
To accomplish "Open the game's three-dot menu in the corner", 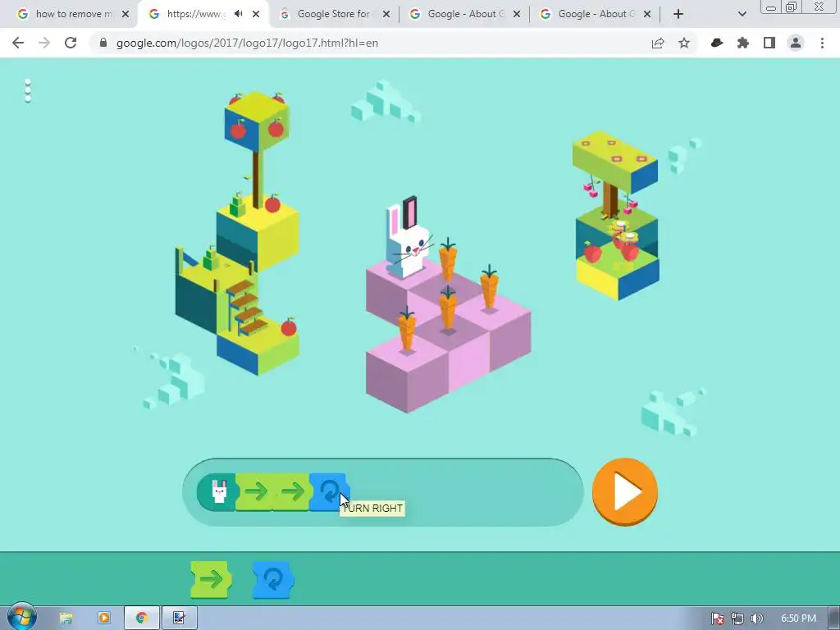I will (28, 90).
